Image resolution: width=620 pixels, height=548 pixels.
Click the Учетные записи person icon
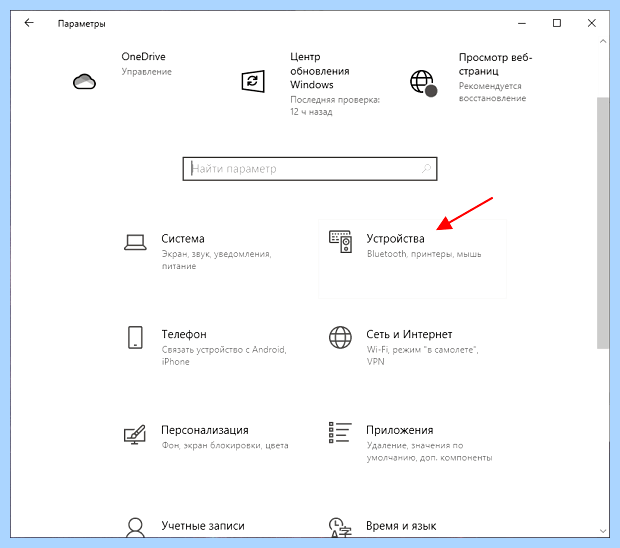[135, 527]
